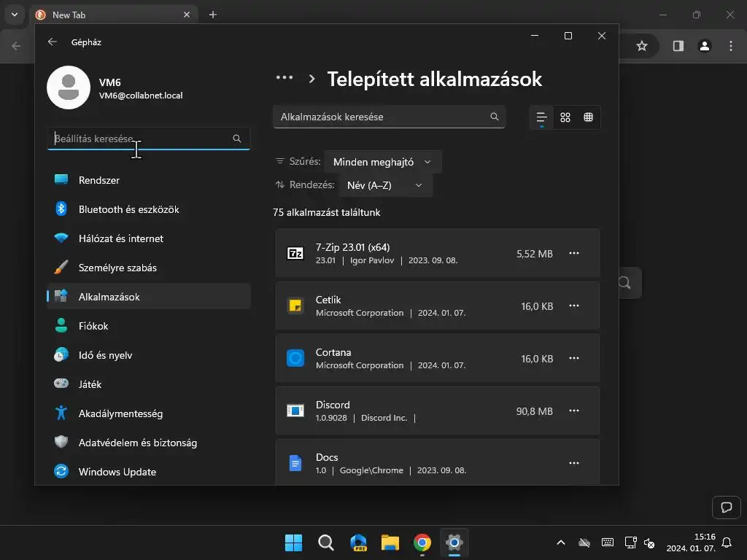Image resolution: width=747 pixels, height=560 pixels.
Task: Click the magnifier in Beállítás keresése box
Action: point(237,139)
